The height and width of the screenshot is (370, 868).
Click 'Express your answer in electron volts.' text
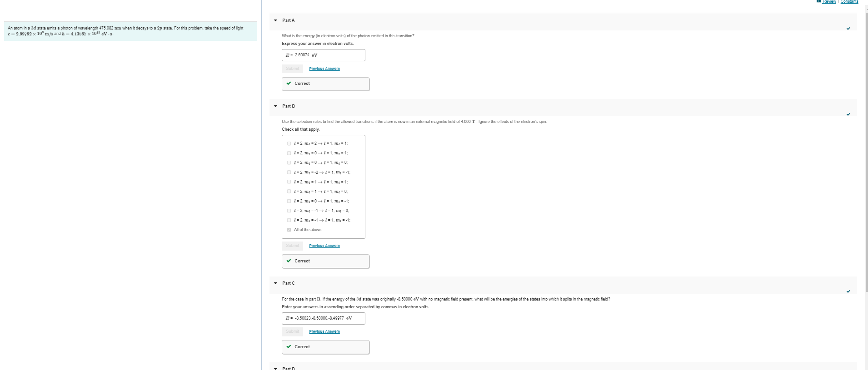pyautogui.click(x=318, y=44)
